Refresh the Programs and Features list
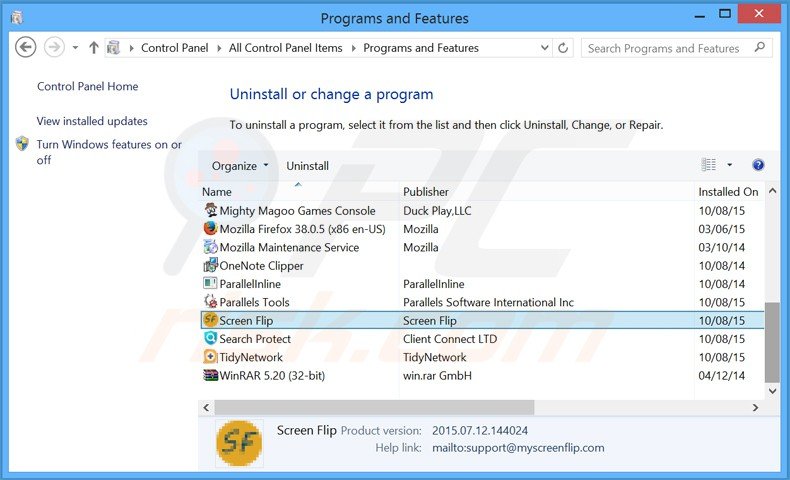 pyautogui.click(x=563, y=48)
